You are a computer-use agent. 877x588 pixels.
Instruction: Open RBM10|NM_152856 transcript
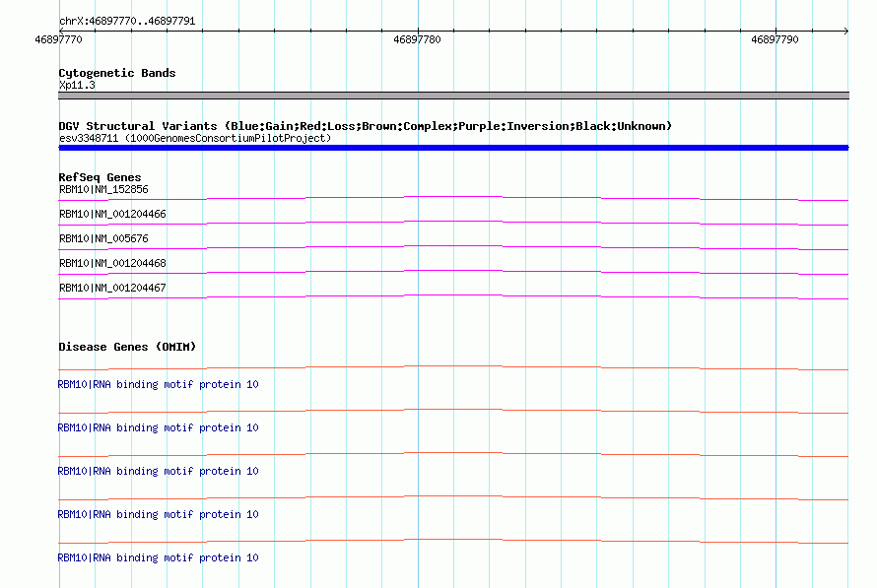point(103,189)
